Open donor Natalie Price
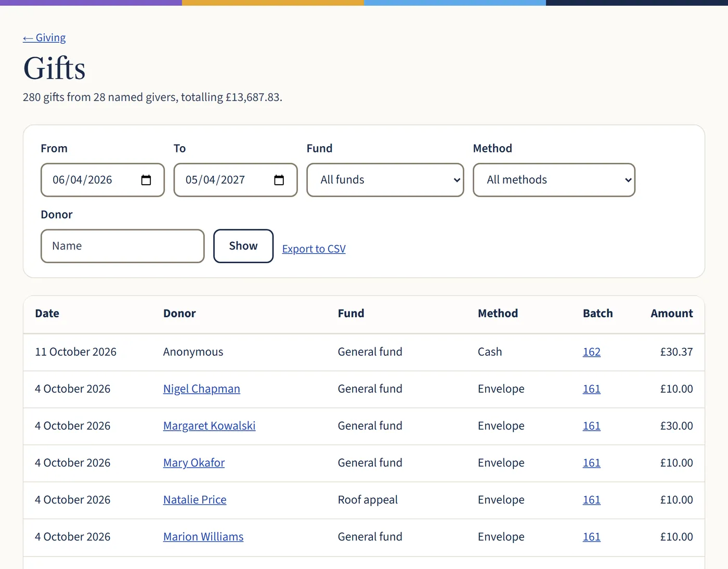 [194, 500]
